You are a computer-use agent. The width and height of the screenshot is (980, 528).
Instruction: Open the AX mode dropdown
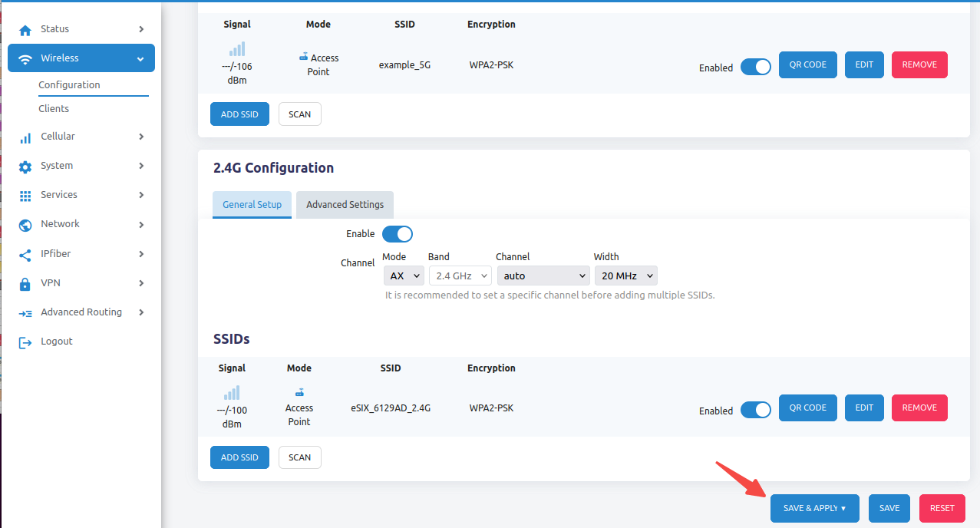point(403,276)
